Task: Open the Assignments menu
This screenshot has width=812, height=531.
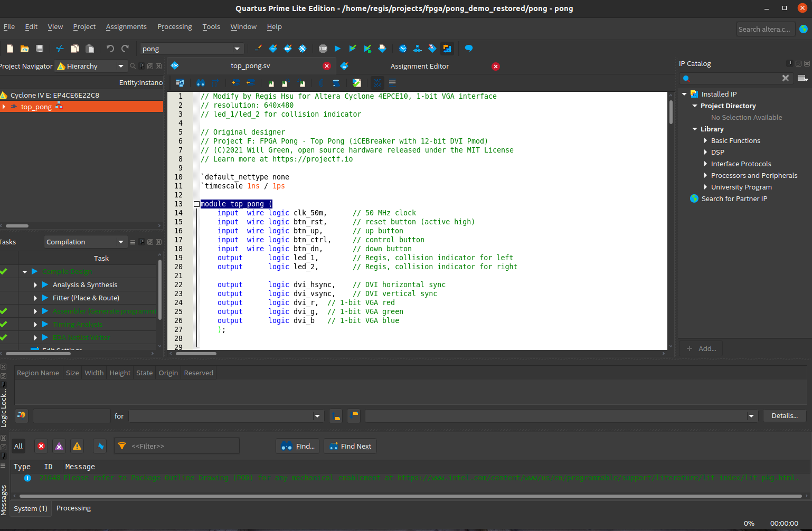Action: coord(126,27)
